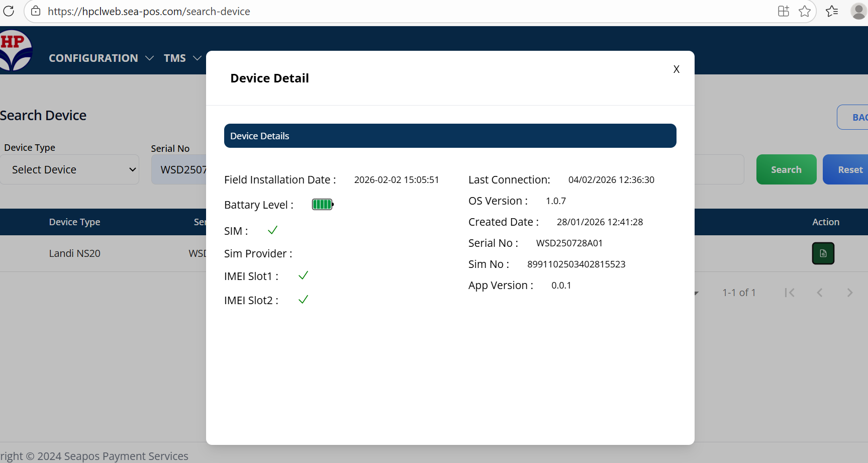This screenshot has height=463, width=868.
Task: Click the battery level indicator
Action: coord(322,205)
